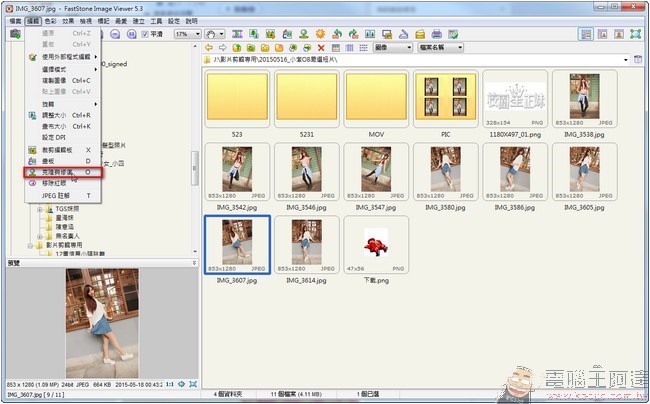The height and width of the screenshot is (404, 650).
Task: Choose 移除紅眼 red-eye removal menu item
Action: 63,183
